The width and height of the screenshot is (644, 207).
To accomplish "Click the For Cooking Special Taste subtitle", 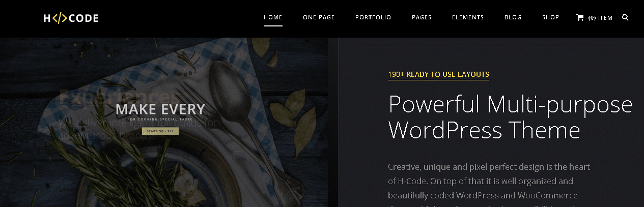I will pos(160,120).
